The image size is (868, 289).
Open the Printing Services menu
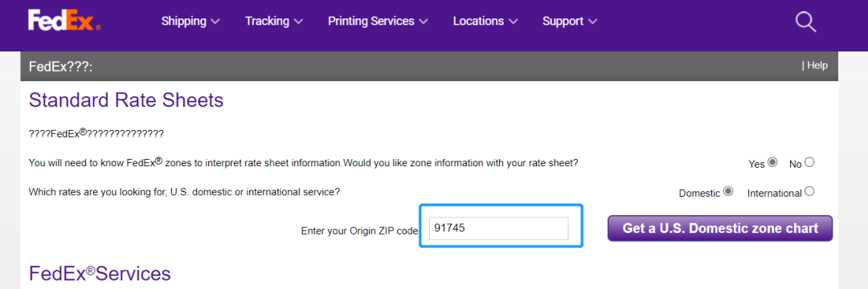pyautogui.click(x=378, y=21)
